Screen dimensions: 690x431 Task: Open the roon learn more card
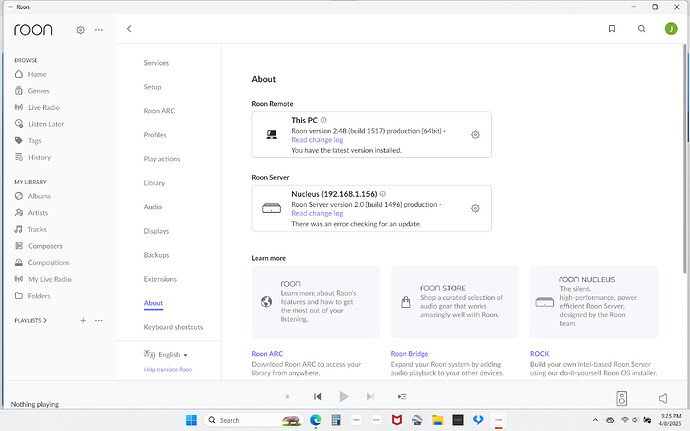coord(316,302)
